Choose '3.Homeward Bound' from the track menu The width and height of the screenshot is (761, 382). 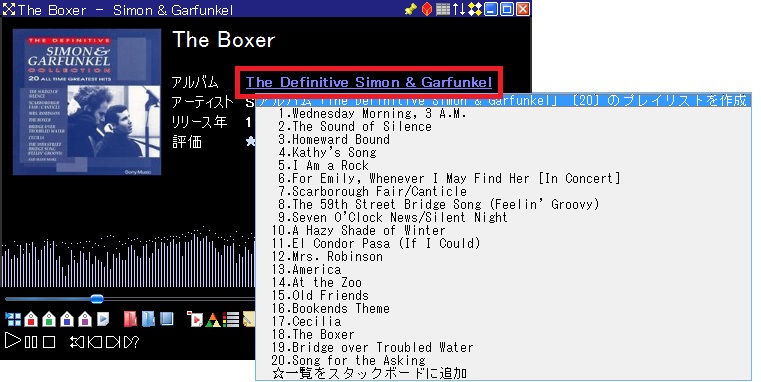click(503, 139)
